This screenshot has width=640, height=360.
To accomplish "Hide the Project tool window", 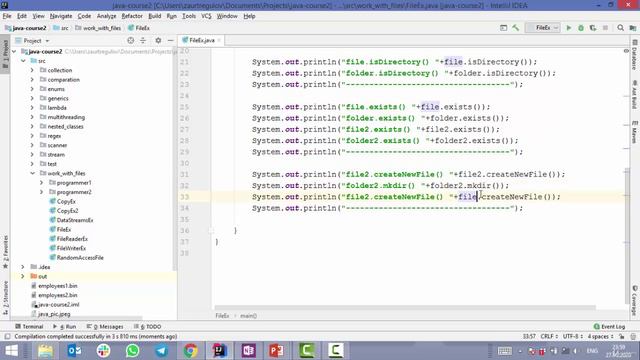I will coord(171,40).
